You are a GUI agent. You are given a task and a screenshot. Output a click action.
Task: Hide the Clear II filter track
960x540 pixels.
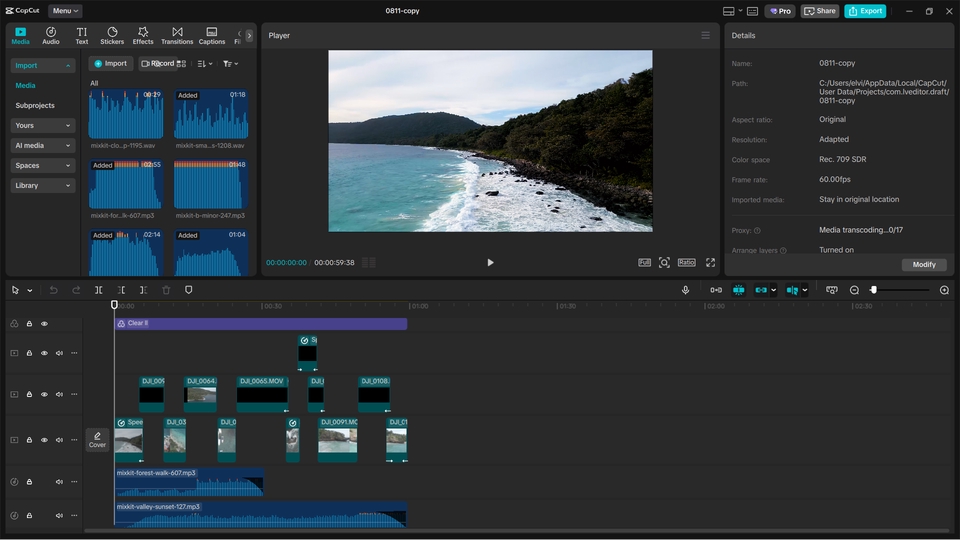pyautogui.click(x=44, y=324)
